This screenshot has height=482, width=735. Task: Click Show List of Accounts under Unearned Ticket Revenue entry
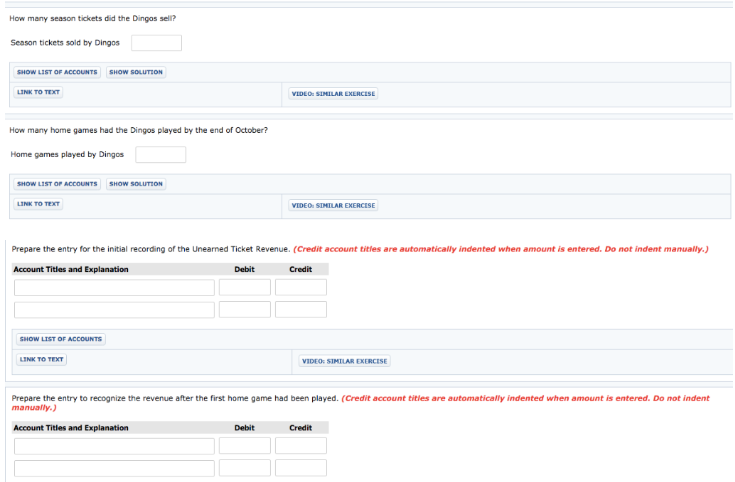[x=61, y=339]
